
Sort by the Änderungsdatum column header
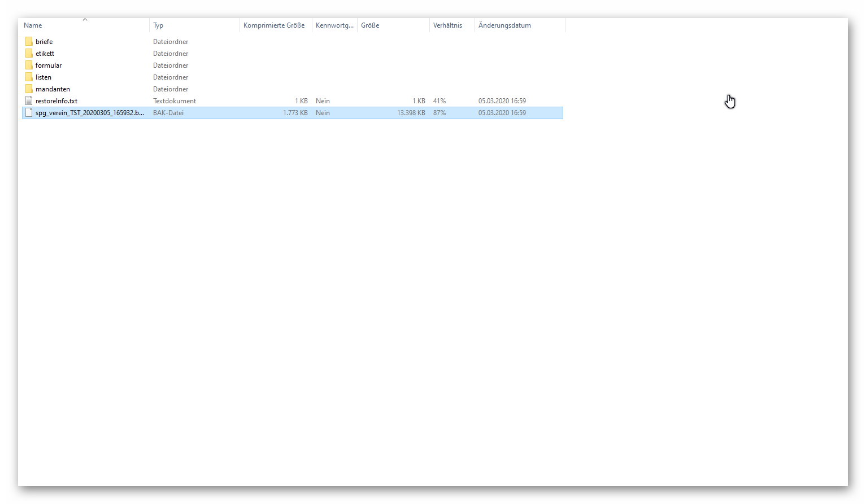(504, 25)
